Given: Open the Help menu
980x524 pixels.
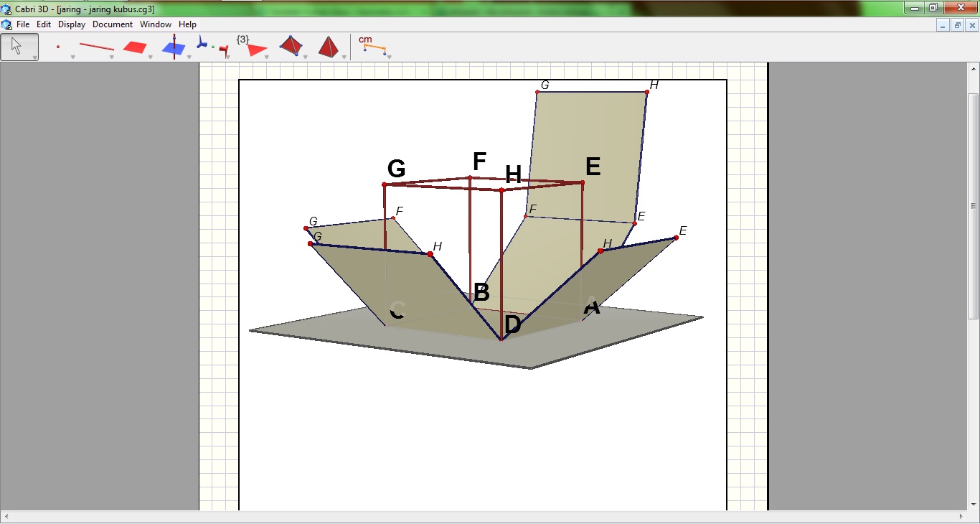Looking at the screenshot, I should tap(187, 24).
